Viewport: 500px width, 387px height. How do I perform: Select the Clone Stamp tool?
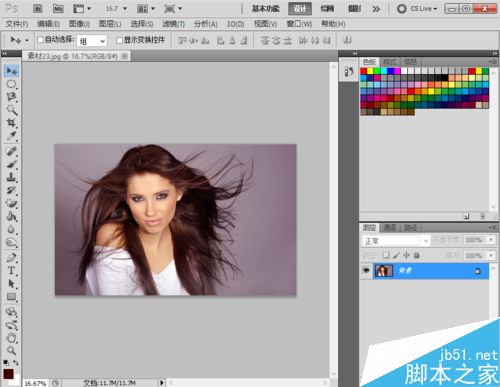(x=12, y=177)
